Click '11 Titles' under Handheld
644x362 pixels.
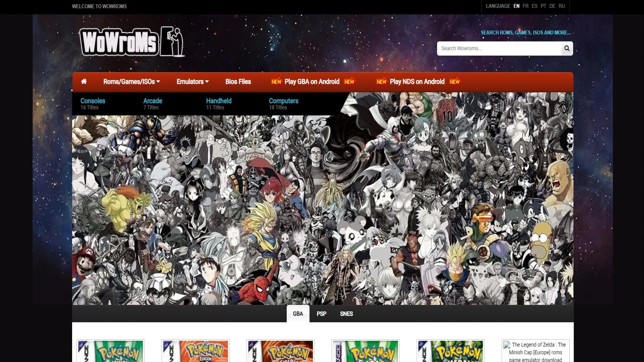coord(215,108)
